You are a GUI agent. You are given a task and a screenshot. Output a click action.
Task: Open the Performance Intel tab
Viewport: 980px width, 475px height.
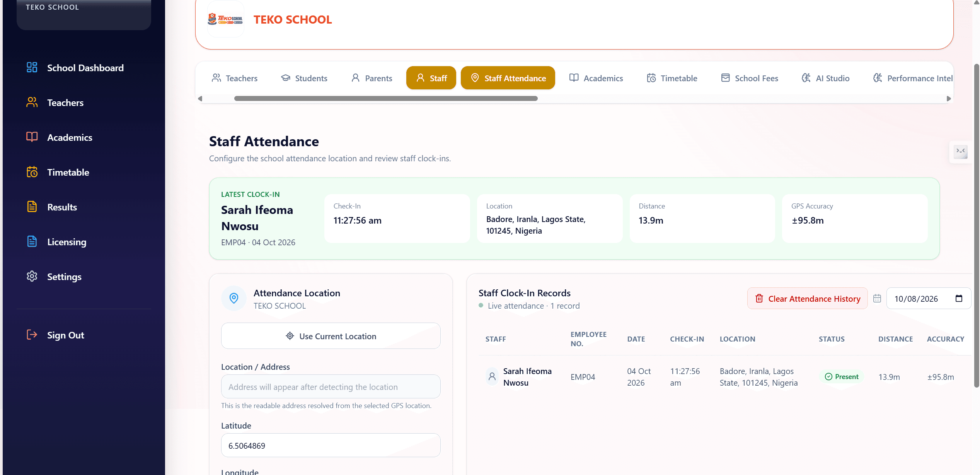pos(913,78)
